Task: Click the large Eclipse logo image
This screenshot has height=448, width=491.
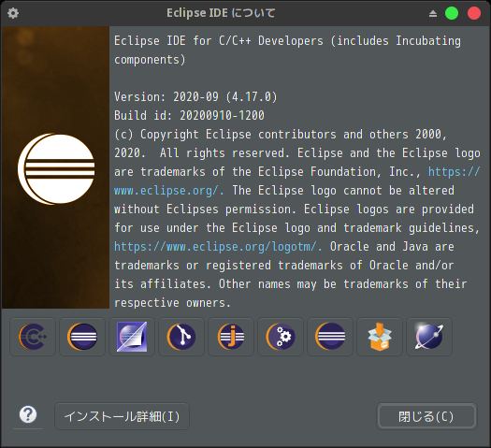Action: click(x=56, y=169)
